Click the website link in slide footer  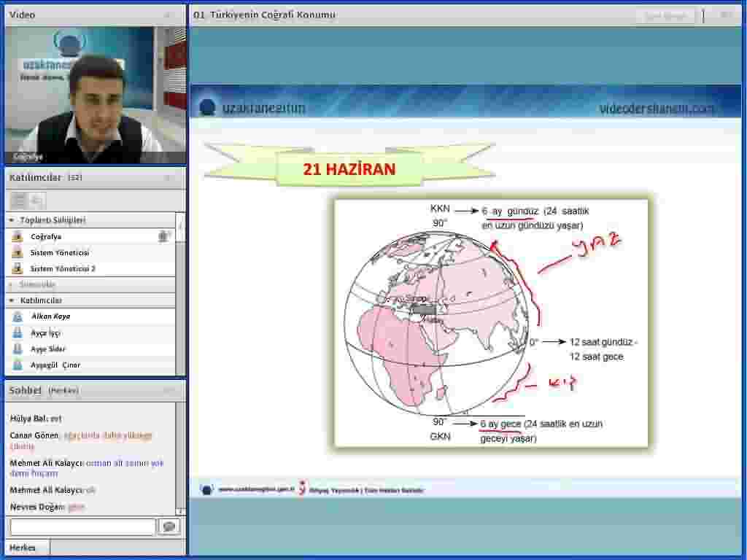256,489
